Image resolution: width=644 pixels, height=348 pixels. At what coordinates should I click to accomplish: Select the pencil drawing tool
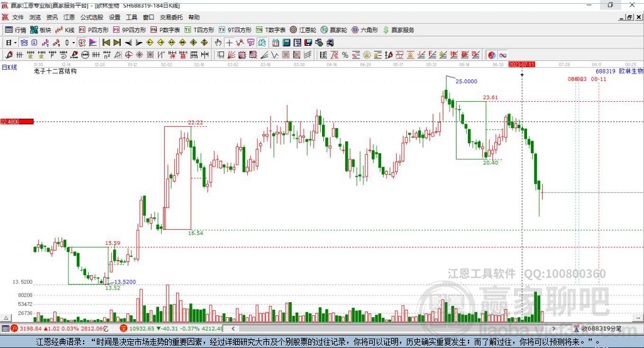coord(9,55)
